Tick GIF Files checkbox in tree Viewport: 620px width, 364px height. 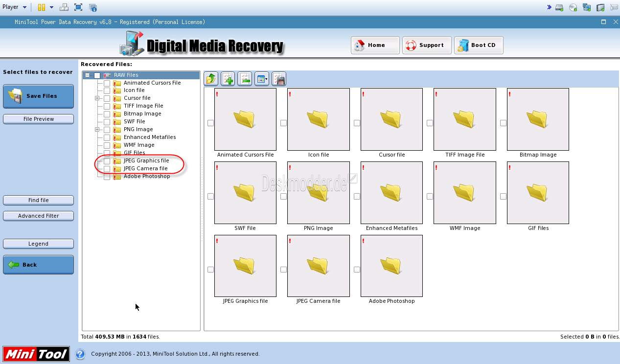pyautogui.click(x=107, y=153)
